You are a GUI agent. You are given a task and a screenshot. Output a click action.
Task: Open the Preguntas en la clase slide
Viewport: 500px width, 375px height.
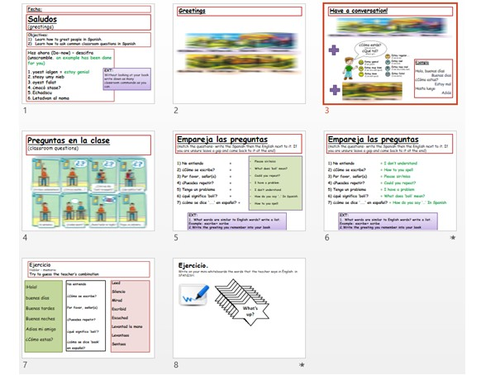coord(88,181)
